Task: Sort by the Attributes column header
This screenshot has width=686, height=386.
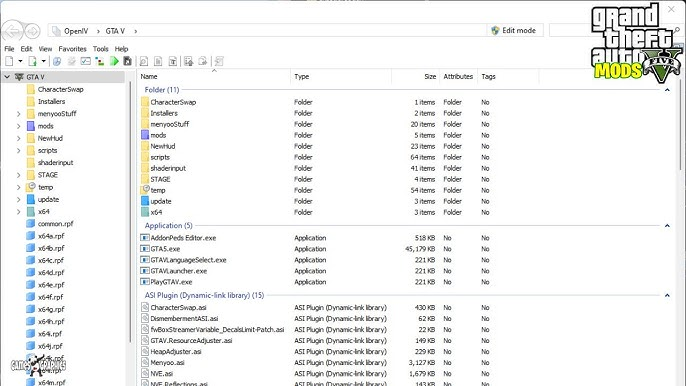Action: [458, 77]
